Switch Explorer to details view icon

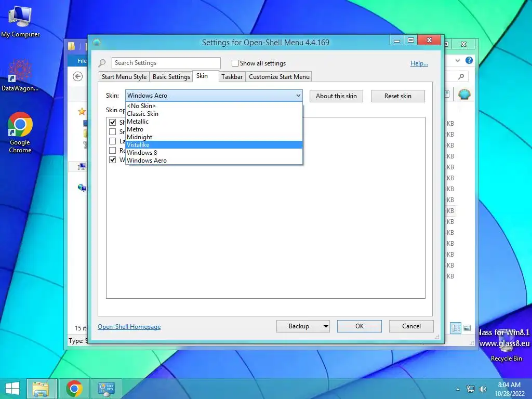[456, 328]
